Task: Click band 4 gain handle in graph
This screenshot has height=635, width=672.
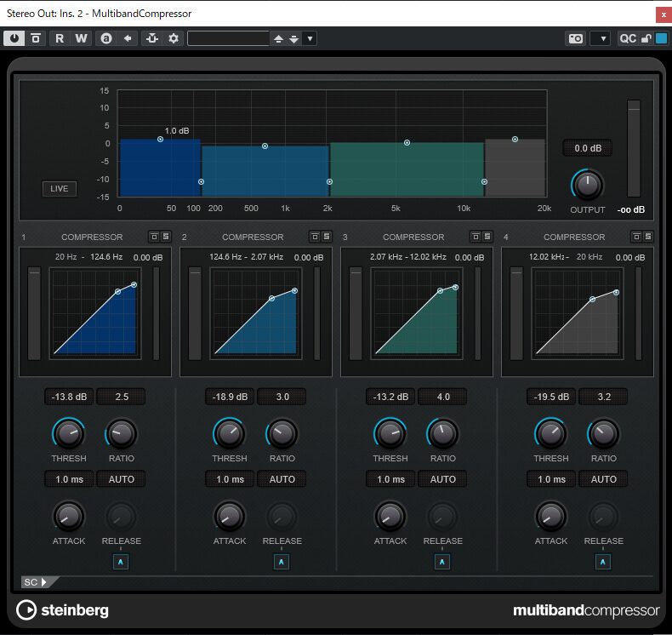Action: (515, 140)
